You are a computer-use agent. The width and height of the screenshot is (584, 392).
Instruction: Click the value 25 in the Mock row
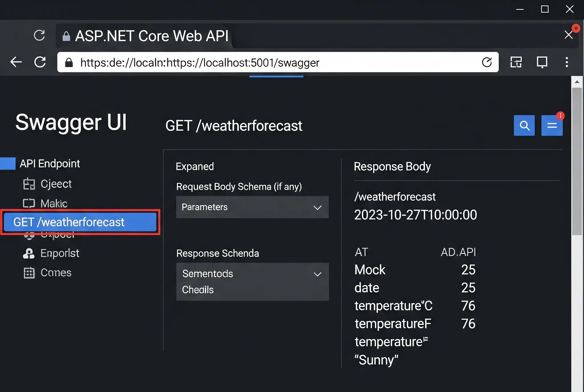pyautogui.click(x=468, y=270)
